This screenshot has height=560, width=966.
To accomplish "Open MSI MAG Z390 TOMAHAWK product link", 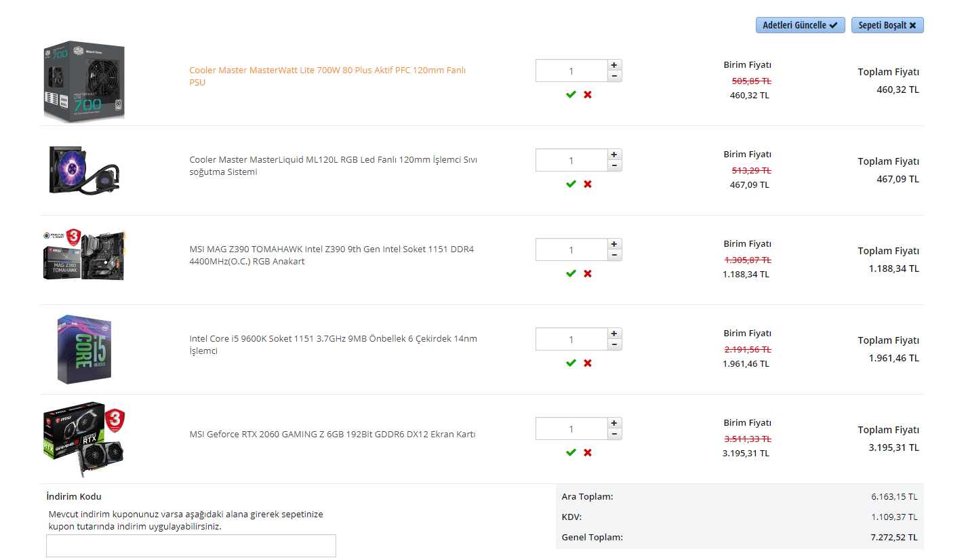I will click(x=331, y=255).
